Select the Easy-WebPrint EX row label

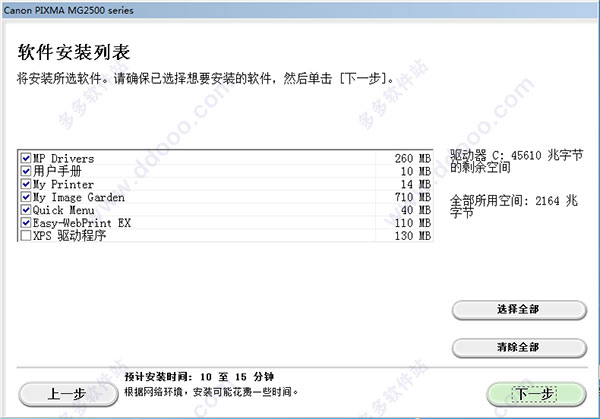pyautogui.click(x=82, y=223)
